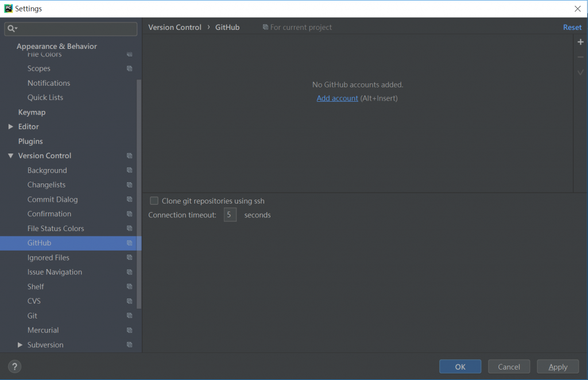The height and width of the screenshot is (380, 588).
Task: Click the Cancel button
Action: (x=509, y=366)
